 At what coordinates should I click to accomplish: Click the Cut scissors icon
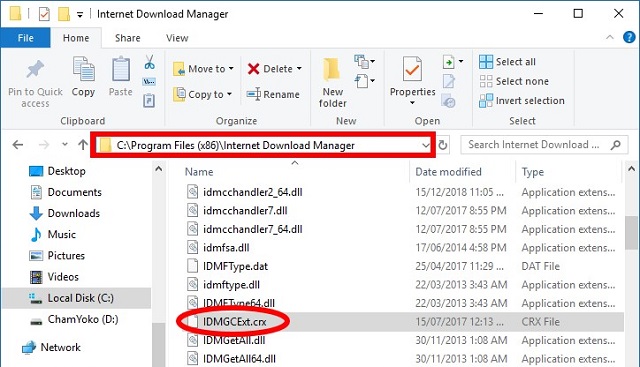[149, 62]
